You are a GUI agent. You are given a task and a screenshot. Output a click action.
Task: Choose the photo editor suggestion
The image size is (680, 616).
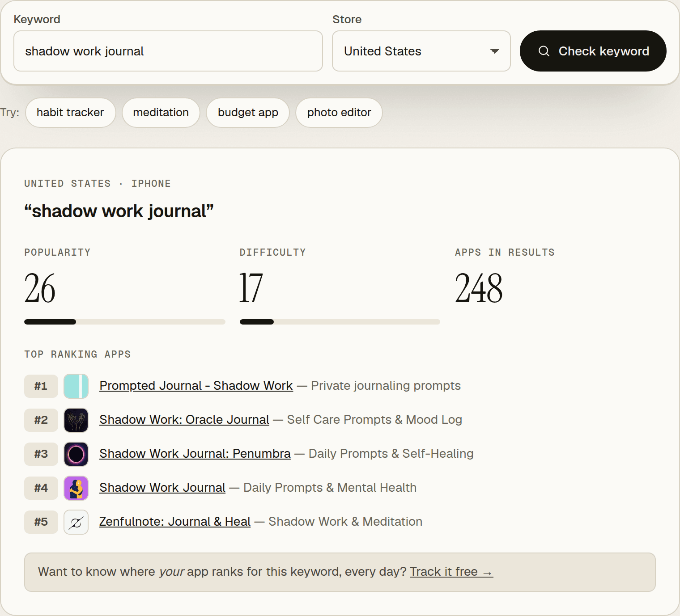339,113
